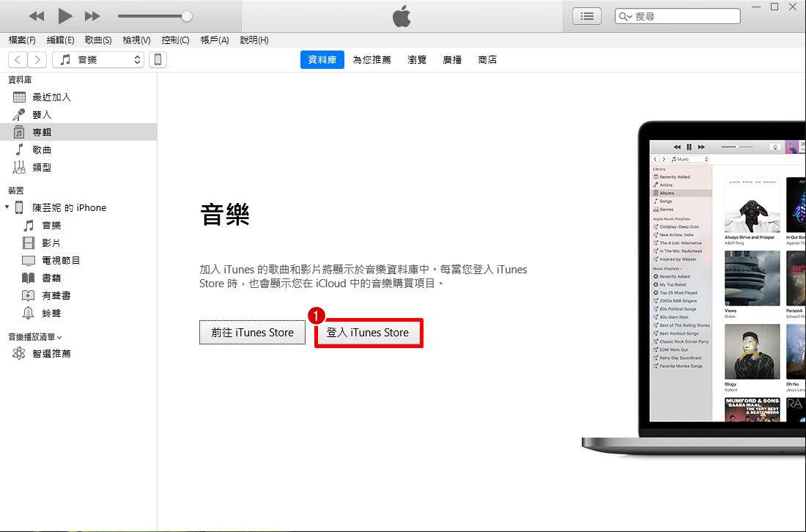Open the 說明(H) menu
Image resolution: width=806 pixels, height=532 pixels.
pyautogui.click(x=254, y=40)
